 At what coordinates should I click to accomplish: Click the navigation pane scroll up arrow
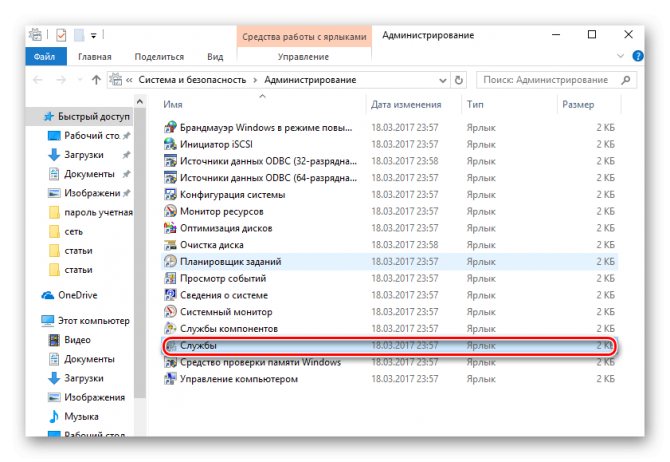(x=140, y=102)
